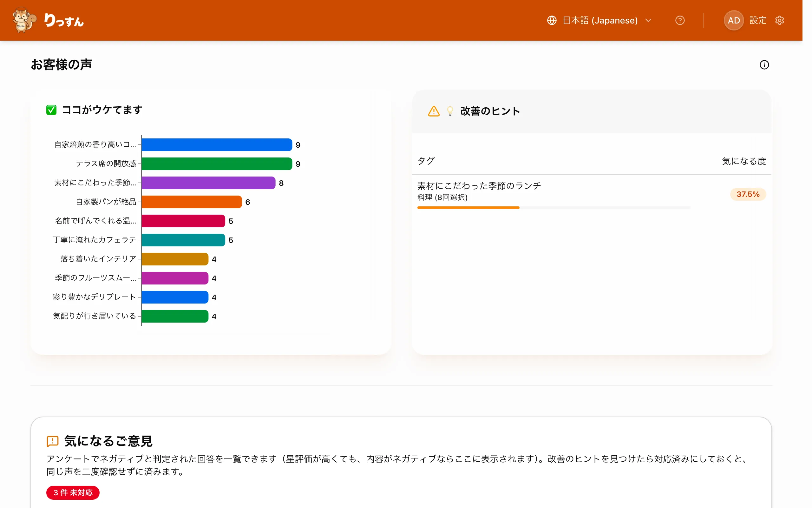The width and height of the screenshot is (812, 508).
Task: Click the 自家製パンが絶品 axis label
Action: pyautogui.click(x=106, y=202)
